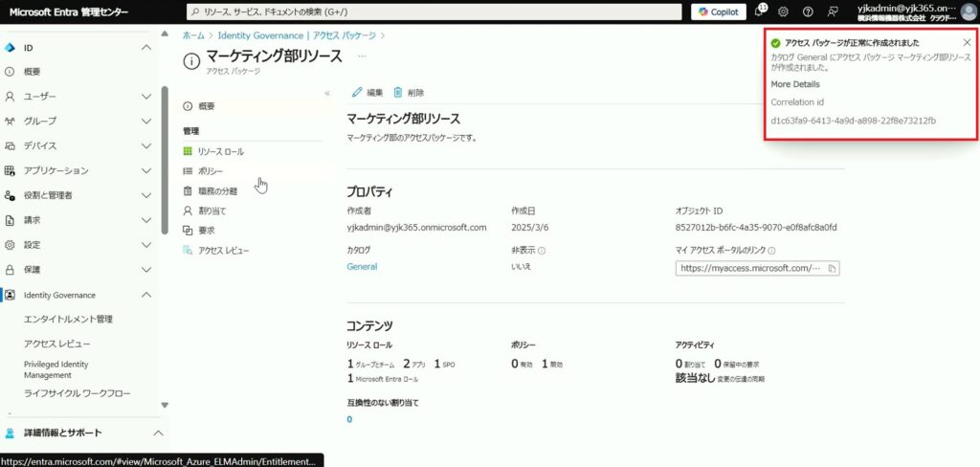Click the アクセス レビュー icon
980x467 pixels.
(188, 251)
